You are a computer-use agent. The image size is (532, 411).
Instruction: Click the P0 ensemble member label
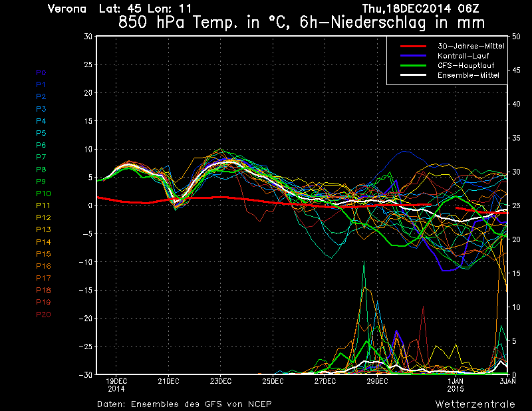coord(41,72)
